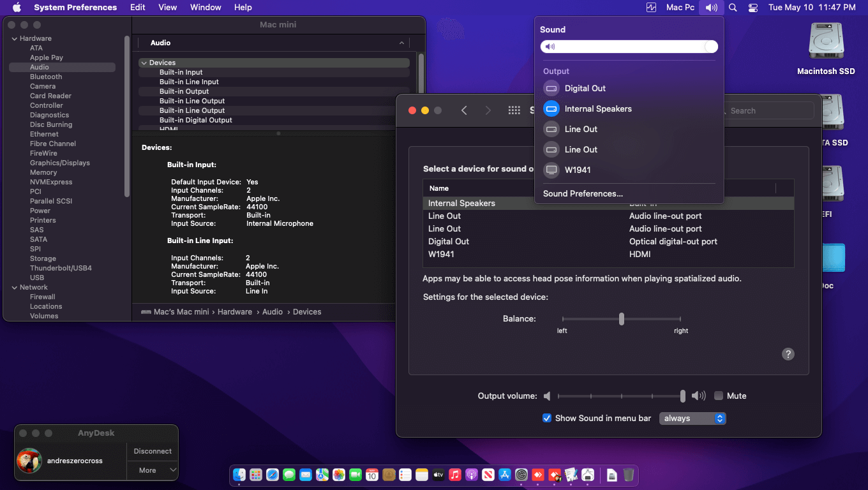
Task: Adjust the Balance slider
Action: point(621,318)
